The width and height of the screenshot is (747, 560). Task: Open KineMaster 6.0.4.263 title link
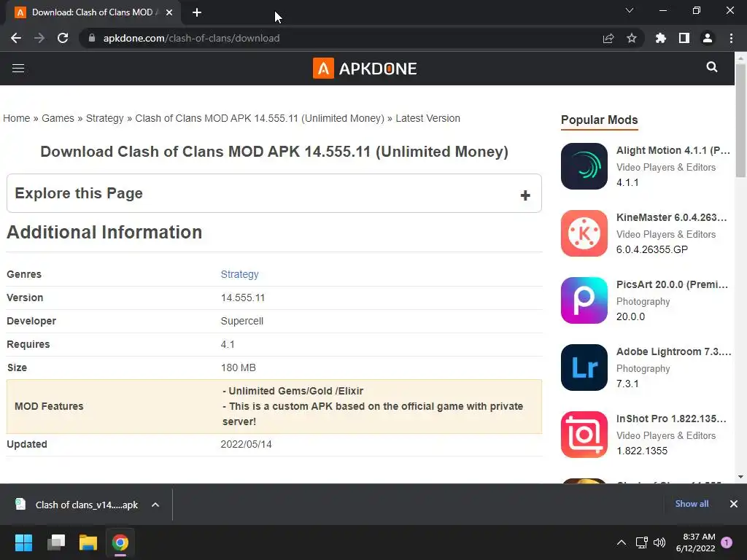[672, 217]
